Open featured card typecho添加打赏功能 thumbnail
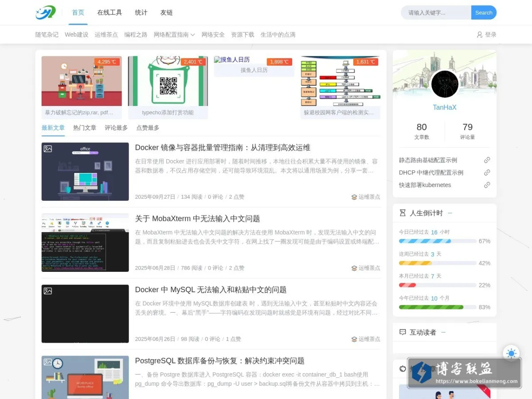532x399 pixels. pos(168,81)
